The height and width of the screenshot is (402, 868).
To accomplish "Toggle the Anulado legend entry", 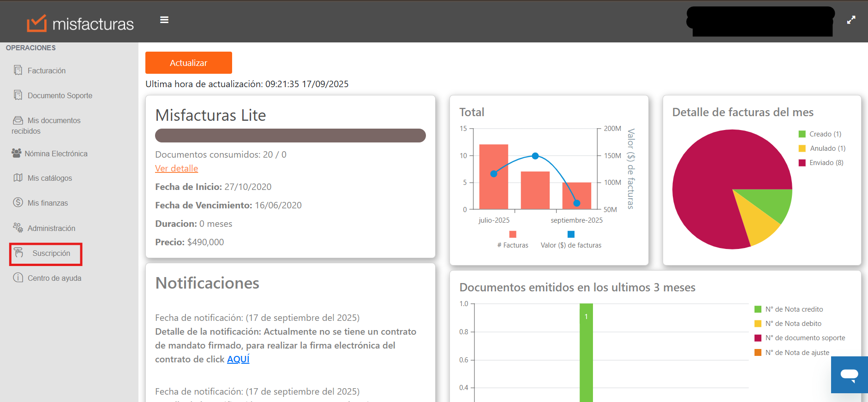I will [822, 148].
